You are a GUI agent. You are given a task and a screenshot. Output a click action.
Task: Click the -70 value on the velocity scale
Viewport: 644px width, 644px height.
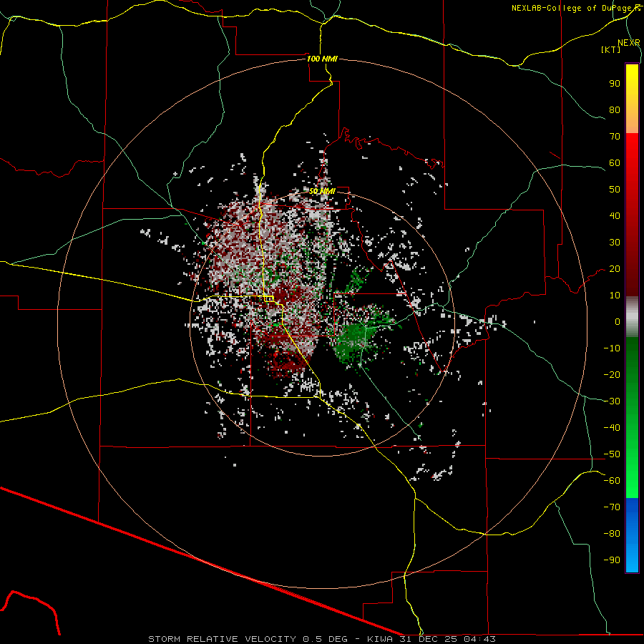pyautogui.click(x=612, y=507)
